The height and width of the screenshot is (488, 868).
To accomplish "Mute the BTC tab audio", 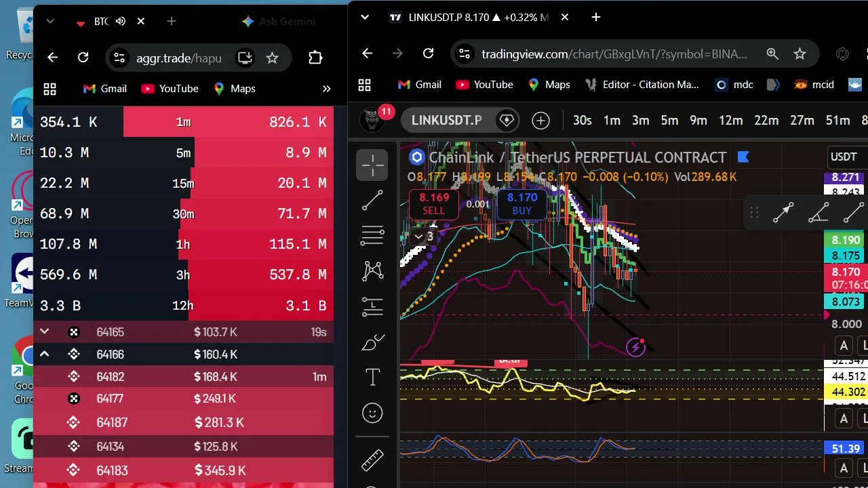I will 121,22.
